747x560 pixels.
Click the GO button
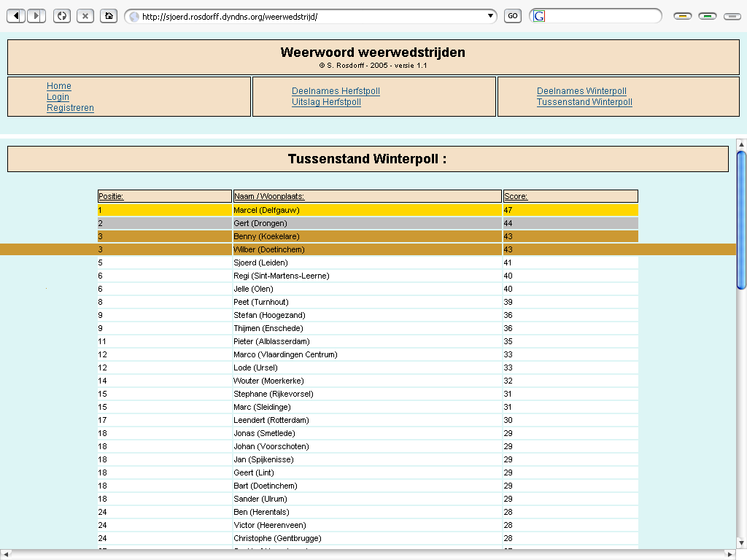513,16
